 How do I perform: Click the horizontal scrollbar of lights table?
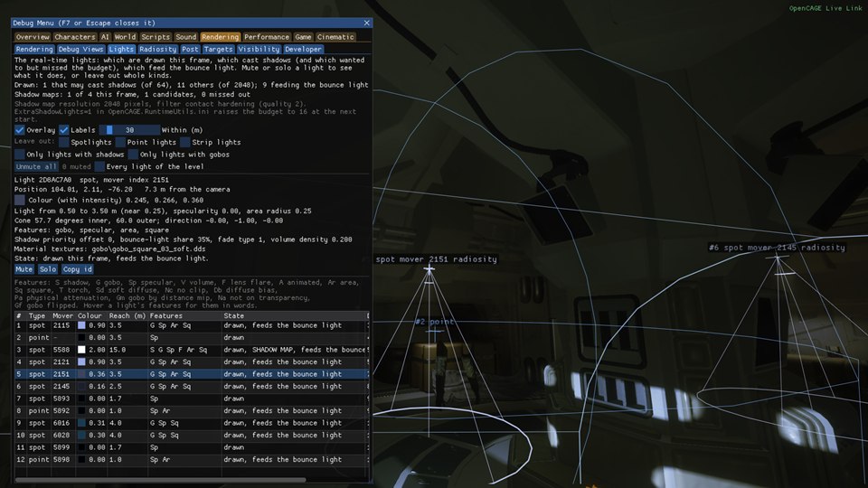coord(161,480)
